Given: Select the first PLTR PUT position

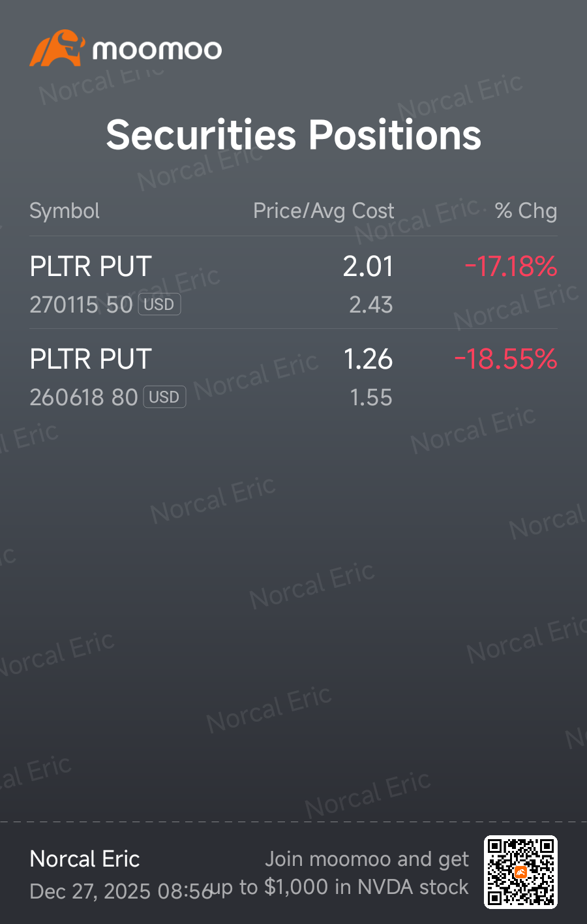Looking at the screenshot, I should tap(293, 283).
